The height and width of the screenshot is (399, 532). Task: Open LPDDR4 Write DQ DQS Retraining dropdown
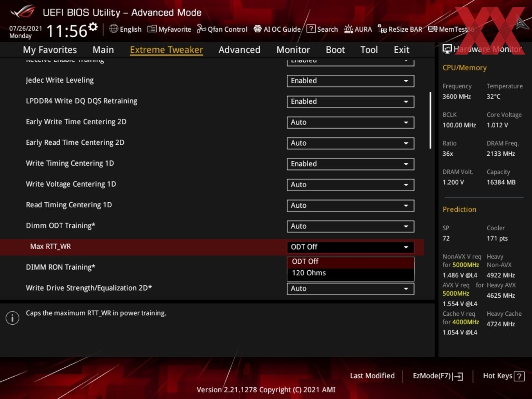pos(350,101)
